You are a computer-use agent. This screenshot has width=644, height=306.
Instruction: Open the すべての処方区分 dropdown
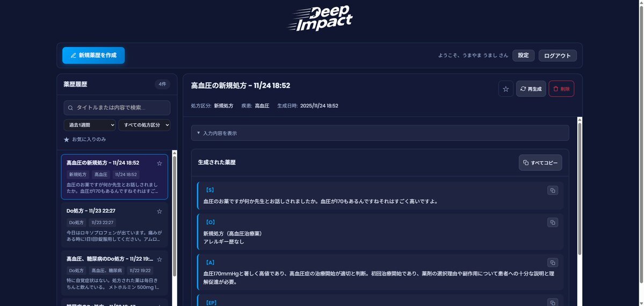[x=144, y=125]
